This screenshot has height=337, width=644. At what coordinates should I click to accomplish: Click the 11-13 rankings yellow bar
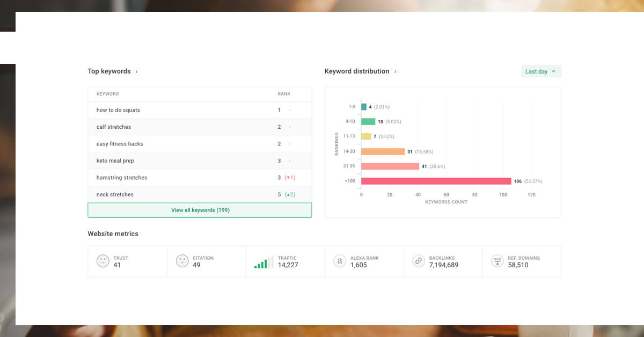point(366,136)
